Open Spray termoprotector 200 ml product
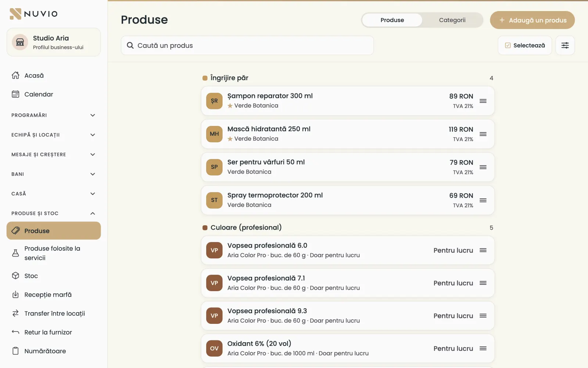 click(348, 200)
